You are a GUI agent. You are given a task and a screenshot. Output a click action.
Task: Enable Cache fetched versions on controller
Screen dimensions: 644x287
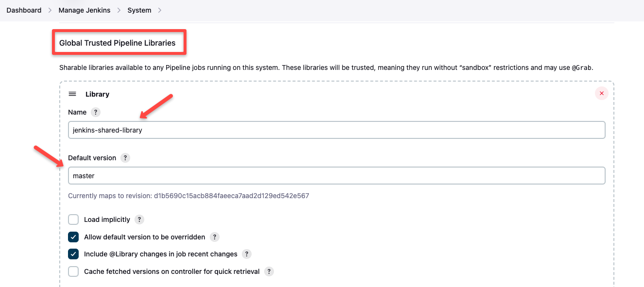point(73,271)
